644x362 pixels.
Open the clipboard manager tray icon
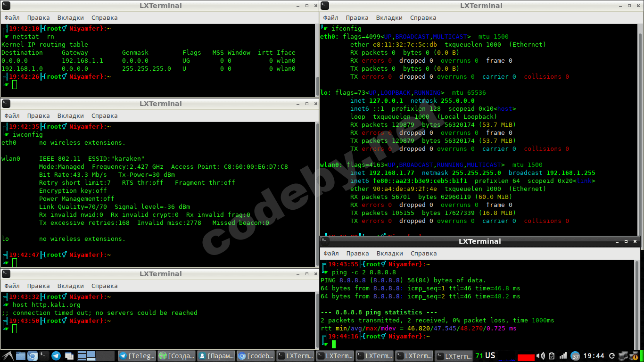[552, 356]
